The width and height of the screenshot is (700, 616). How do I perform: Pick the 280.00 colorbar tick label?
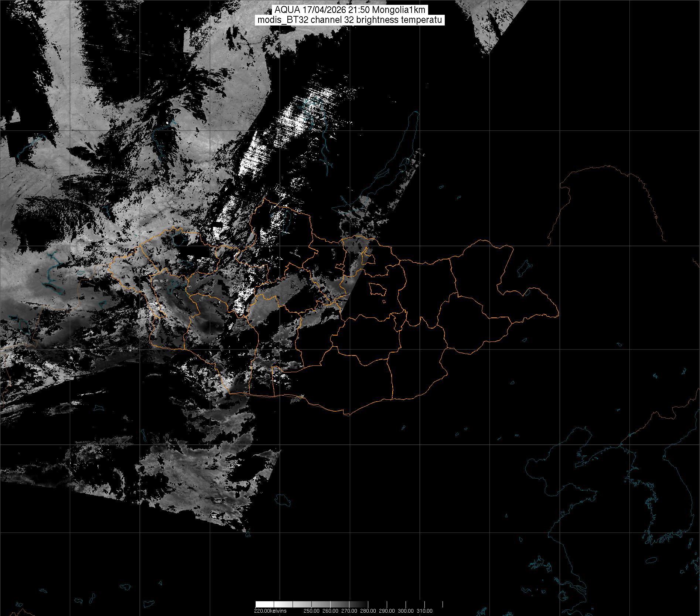(368, 610)
